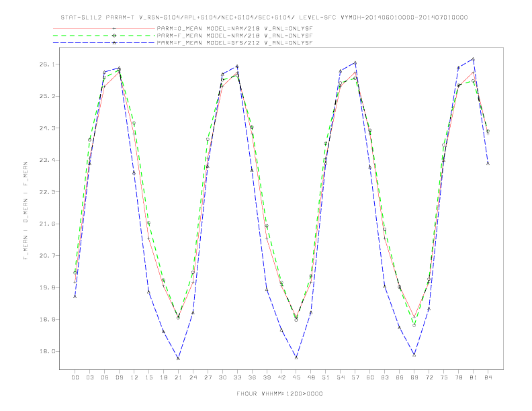Click x-axis tick label 48

[311, 377]
